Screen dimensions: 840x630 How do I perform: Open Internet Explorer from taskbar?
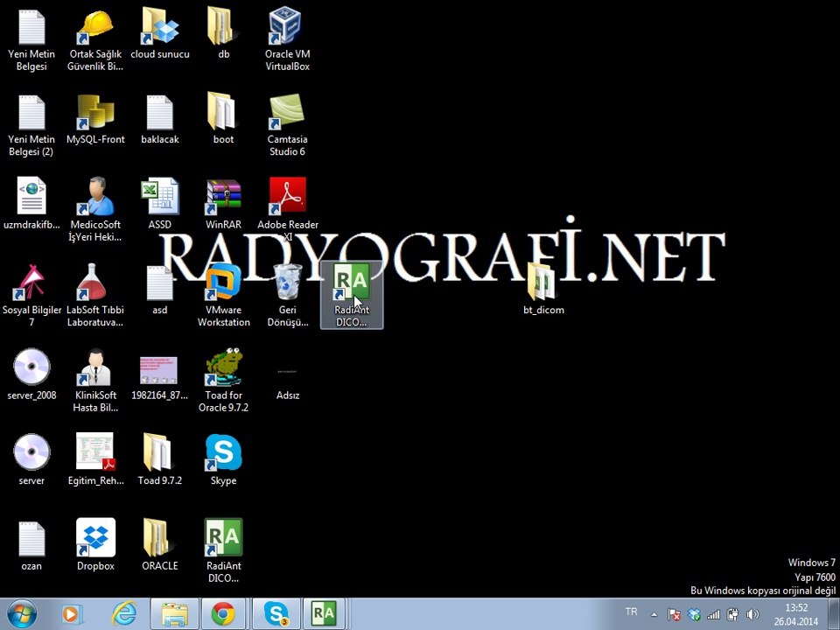(124, 614)
